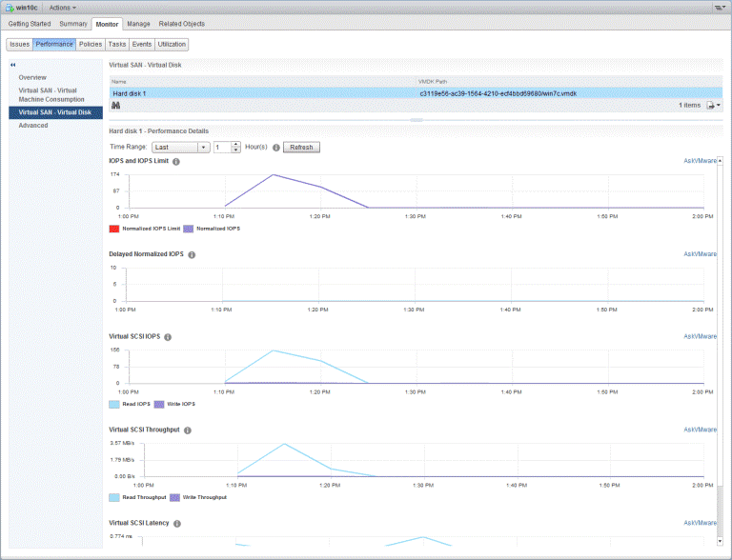Increase hours with the up stepper arrow
Image resolution: width=732 pixels, height=560 pixels.
[235, 145]
